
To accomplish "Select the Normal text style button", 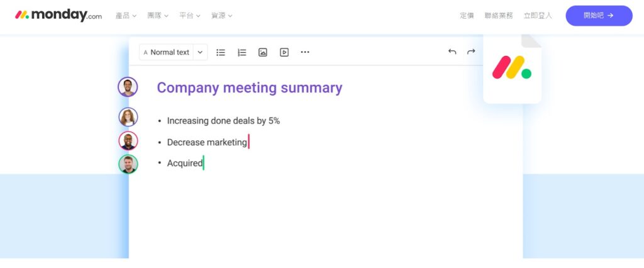I will (x=166, y=52).
